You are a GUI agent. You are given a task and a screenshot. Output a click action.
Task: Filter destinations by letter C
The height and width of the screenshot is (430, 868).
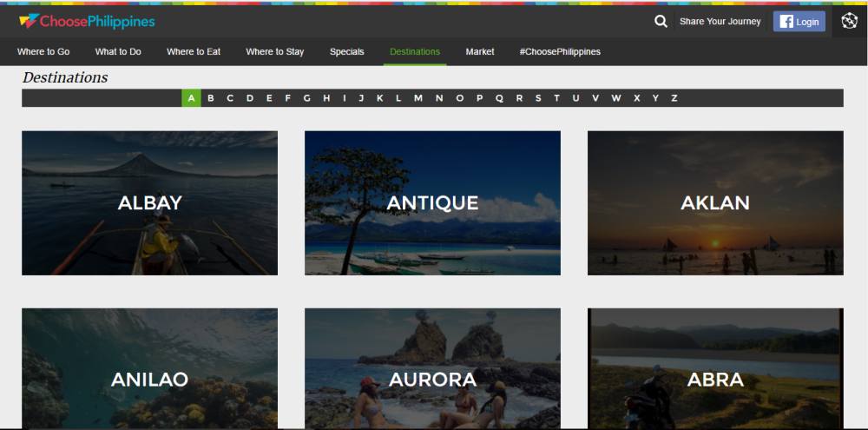click(x=230, y=98)
